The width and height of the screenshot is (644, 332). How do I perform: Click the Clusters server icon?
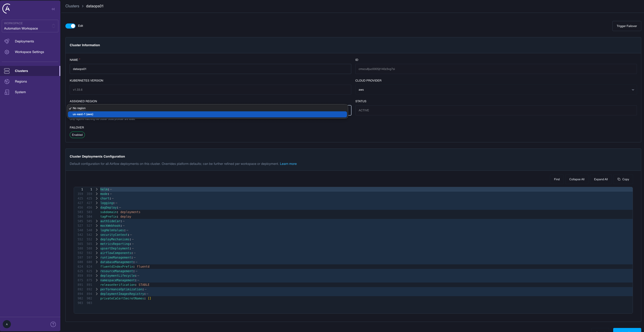pos(7,71)
